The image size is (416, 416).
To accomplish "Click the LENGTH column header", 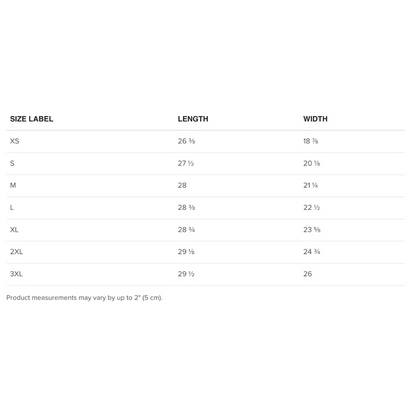I will pyautogui.click(x=193, y=119).
